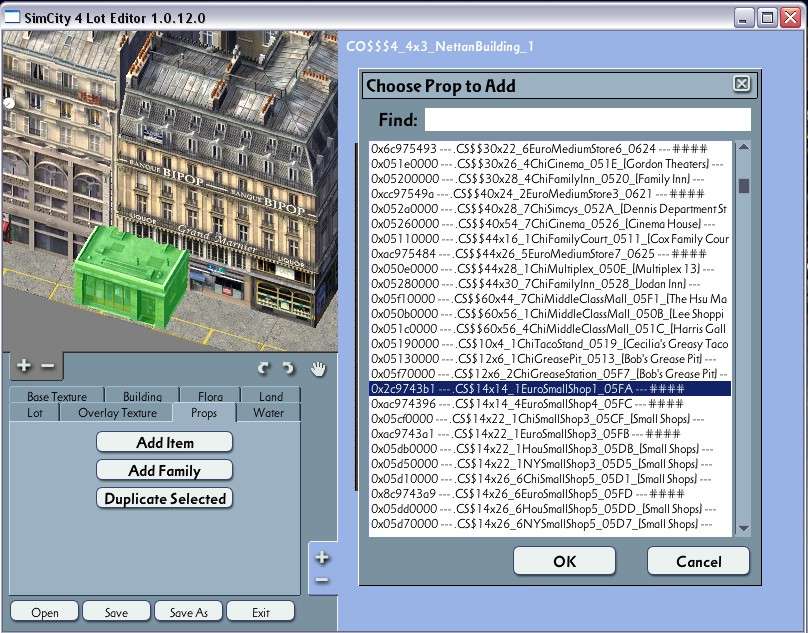Image resolution: width=808 pixels, height=633 pixels.
Task: Click the prop list scrollbar thumb
Action: point(743,186)
